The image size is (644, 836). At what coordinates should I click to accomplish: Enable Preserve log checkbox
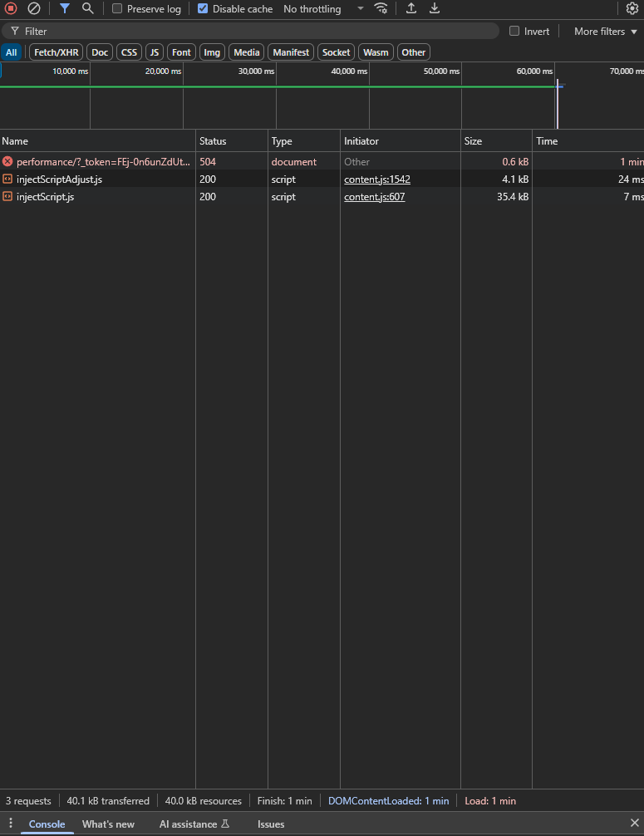[x=117, y=8]
